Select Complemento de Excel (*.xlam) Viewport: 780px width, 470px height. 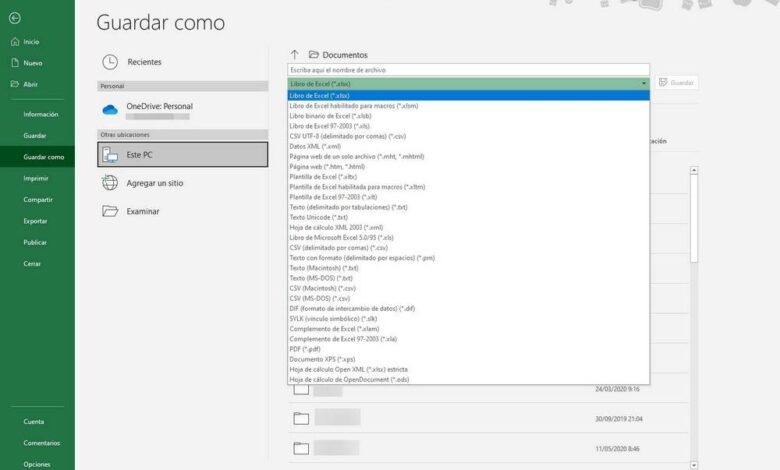[x=469, y=329]
